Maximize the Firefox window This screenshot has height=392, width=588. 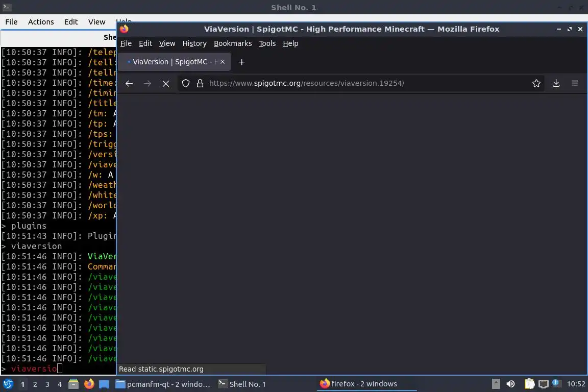(x=570, y=29)
